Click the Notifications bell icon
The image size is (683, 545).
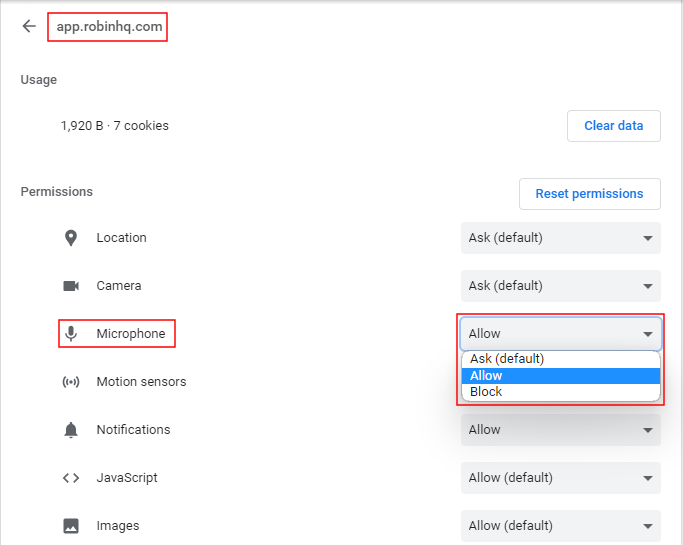point(71,430)
